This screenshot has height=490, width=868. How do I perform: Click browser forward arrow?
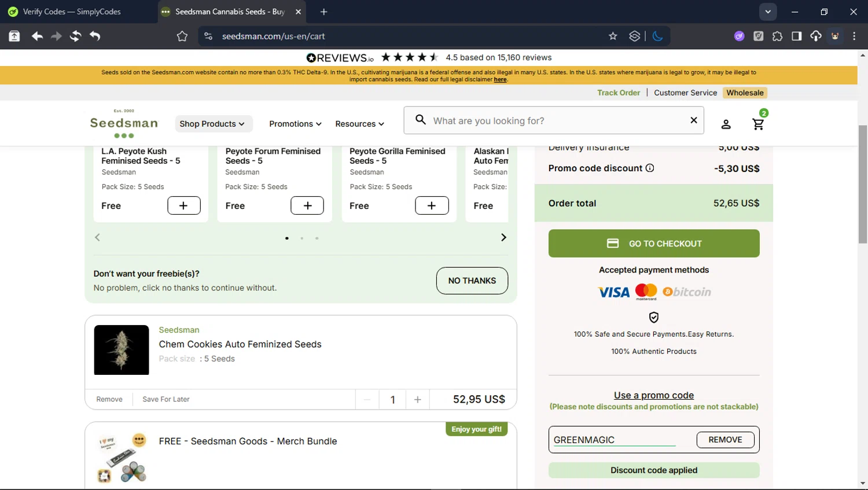[x=56, y=36]
